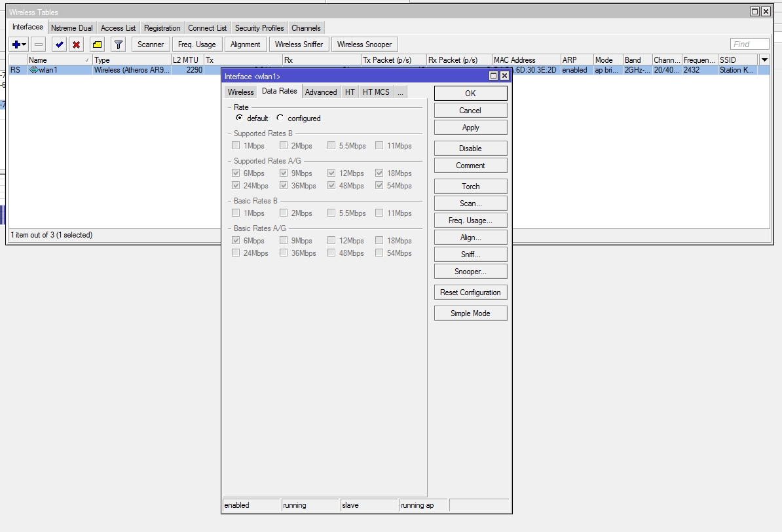The width and height of the screenshot is (782, 532).
Task: Open the filter funnel icon
Action: pos(118,44)
